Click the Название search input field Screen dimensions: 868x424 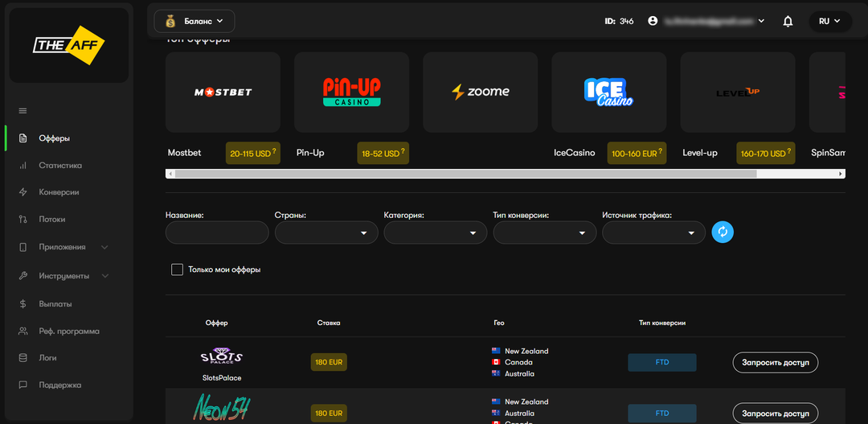click(x=217, y=233)
